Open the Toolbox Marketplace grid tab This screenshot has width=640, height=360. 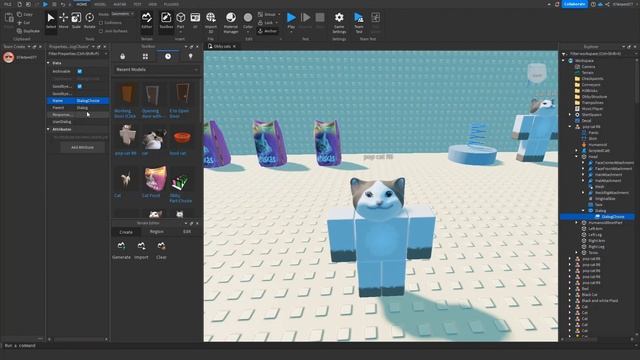[145, 56]
